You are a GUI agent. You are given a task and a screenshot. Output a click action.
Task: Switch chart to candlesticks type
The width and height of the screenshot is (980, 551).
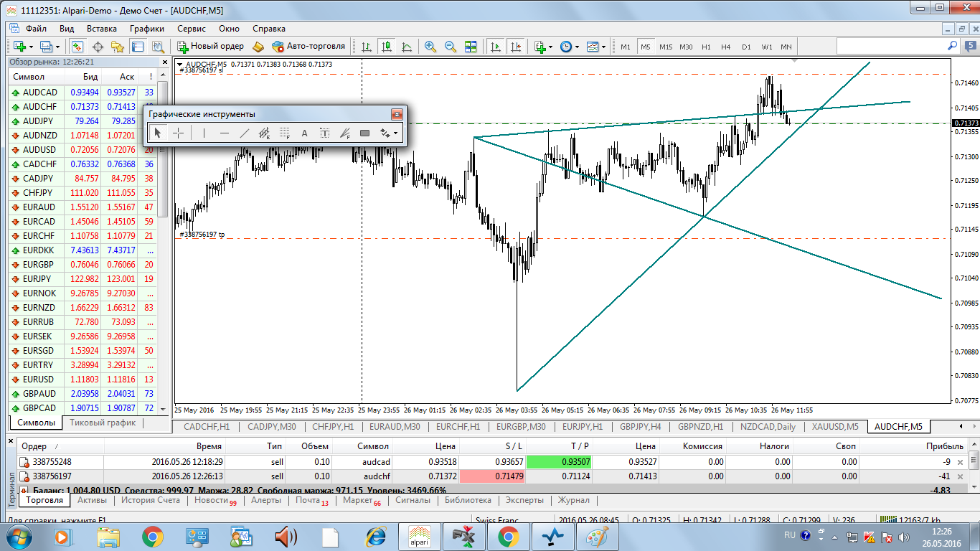point(387,46)
